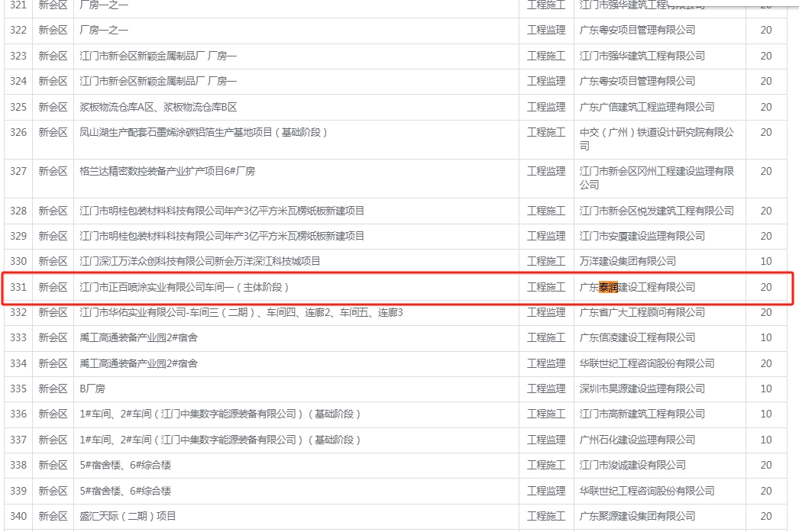
Task: Click 5#宿舍楼、6#综合楼 in row 338
Action: pos(125,465)
